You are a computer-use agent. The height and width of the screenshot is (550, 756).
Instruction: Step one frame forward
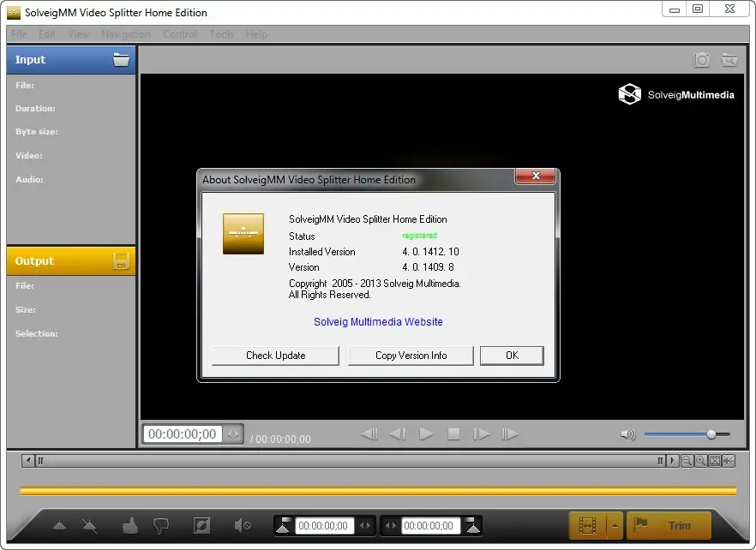pos(481,434)
